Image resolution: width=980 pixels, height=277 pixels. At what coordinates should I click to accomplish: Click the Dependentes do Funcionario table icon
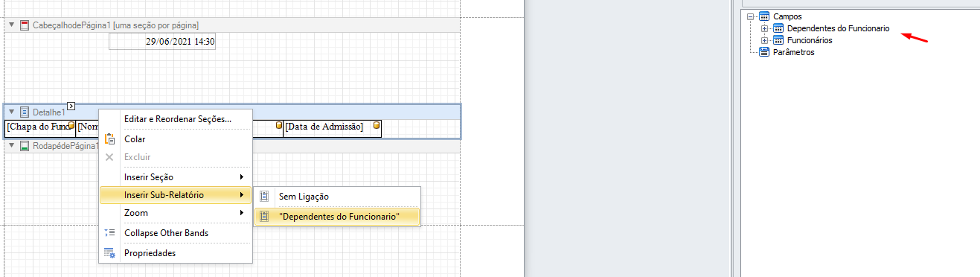coord(778,28)
